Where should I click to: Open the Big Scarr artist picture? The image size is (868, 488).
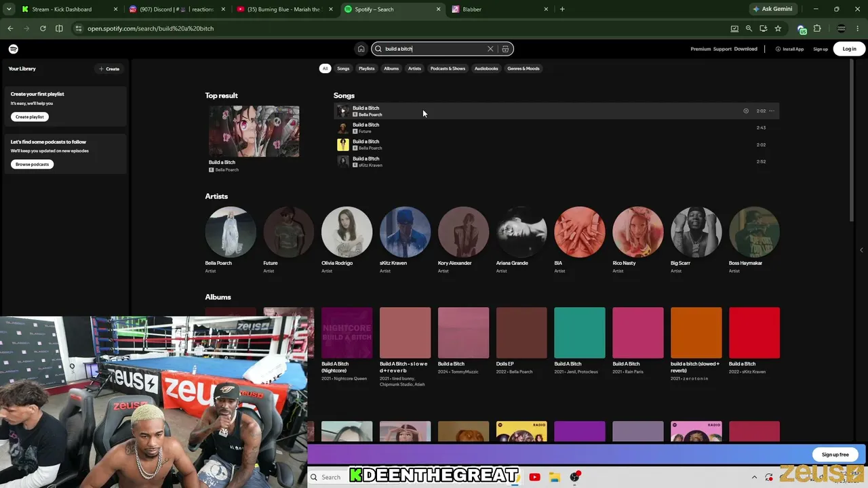click(696, 232)
